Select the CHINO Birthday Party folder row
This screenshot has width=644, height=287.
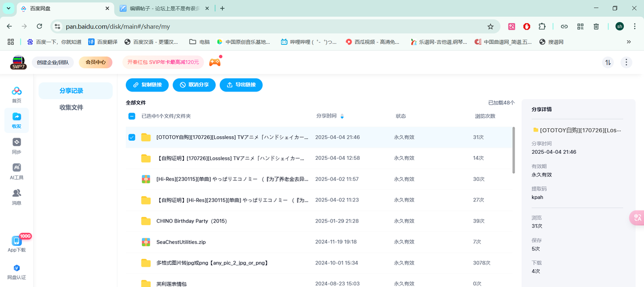(320, 221)
